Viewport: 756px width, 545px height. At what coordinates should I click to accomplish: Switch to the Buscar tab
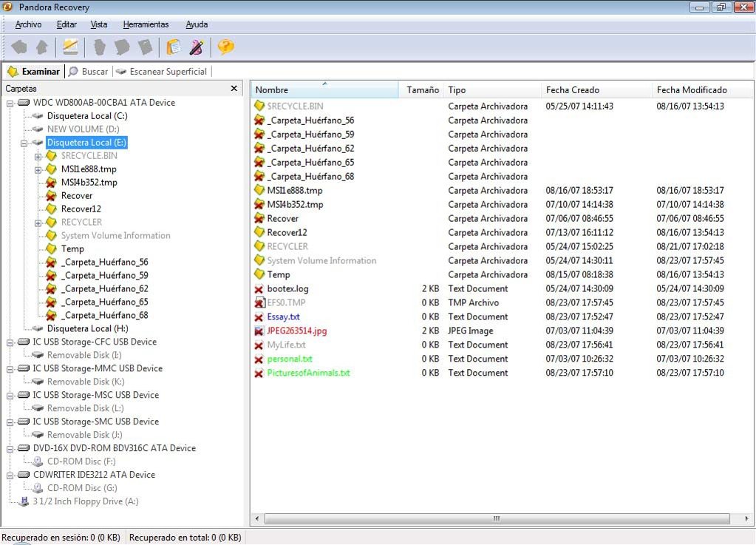click(88, 72)
